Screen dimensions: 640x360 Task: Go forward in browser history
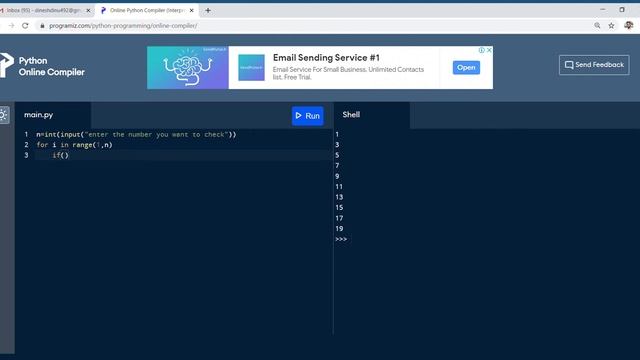tap(11, 26)
